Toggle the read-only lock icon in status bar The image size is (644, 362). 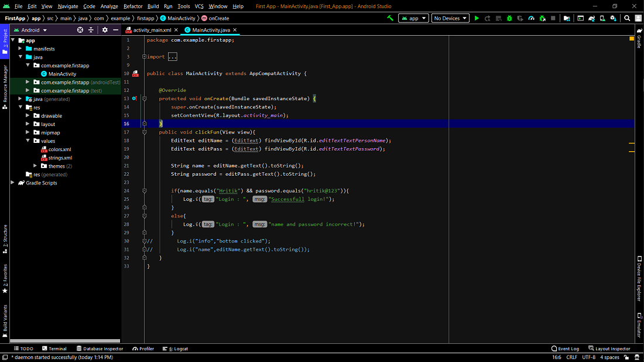[628, 357]
